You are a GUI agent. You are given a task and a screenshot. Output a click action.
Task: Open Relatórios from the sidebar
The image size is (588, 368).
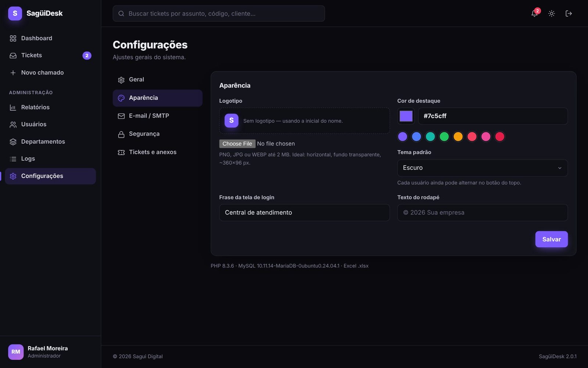(x=50, y=107)
